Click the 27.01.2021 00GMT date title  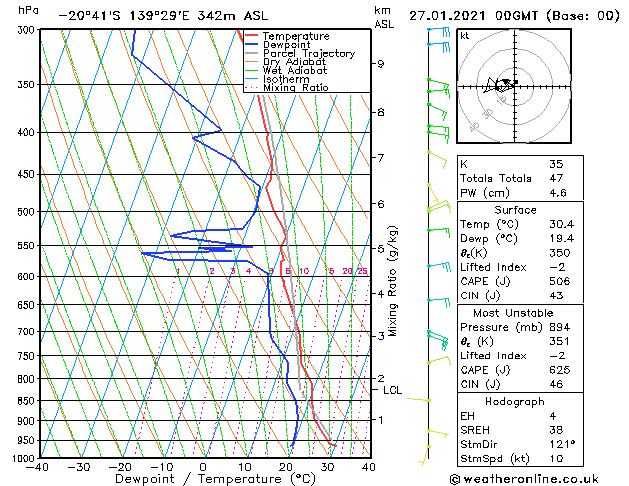(x=473, y=16)
